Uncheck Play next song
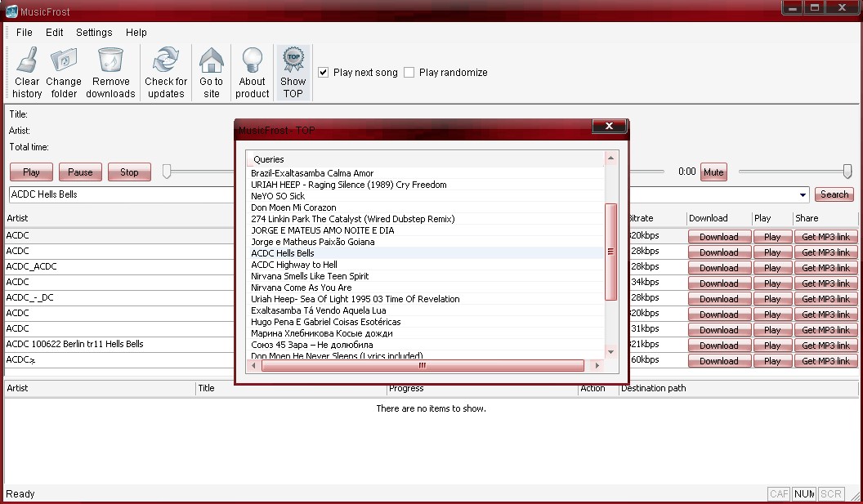This screenshot has height=504, width=863. pyautogui.click(x=324, y=73)
